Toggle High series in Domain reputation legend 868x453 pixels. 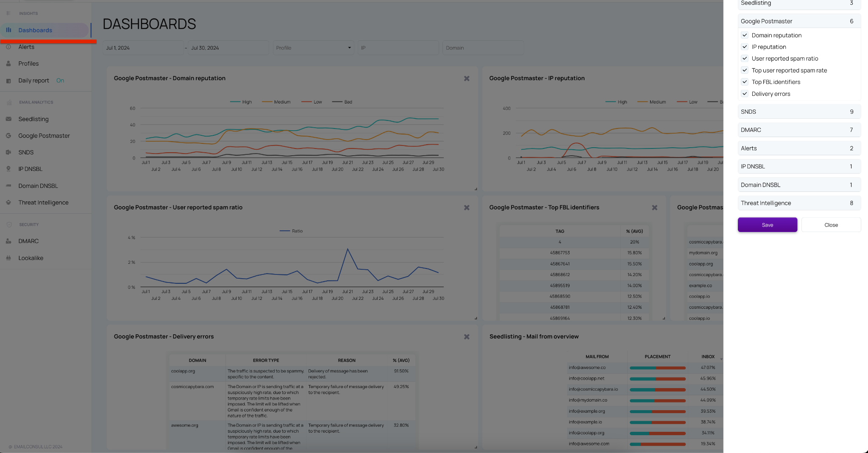click(241, 102)
